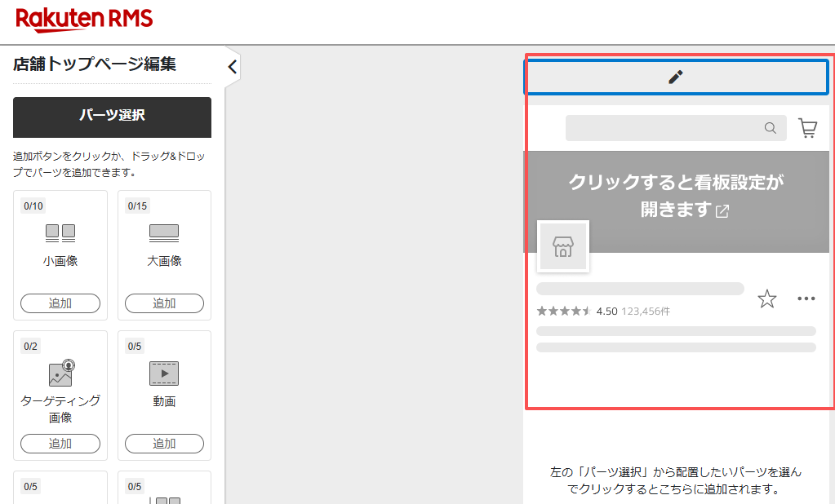Click the 大画像 label

pos(164,261)
